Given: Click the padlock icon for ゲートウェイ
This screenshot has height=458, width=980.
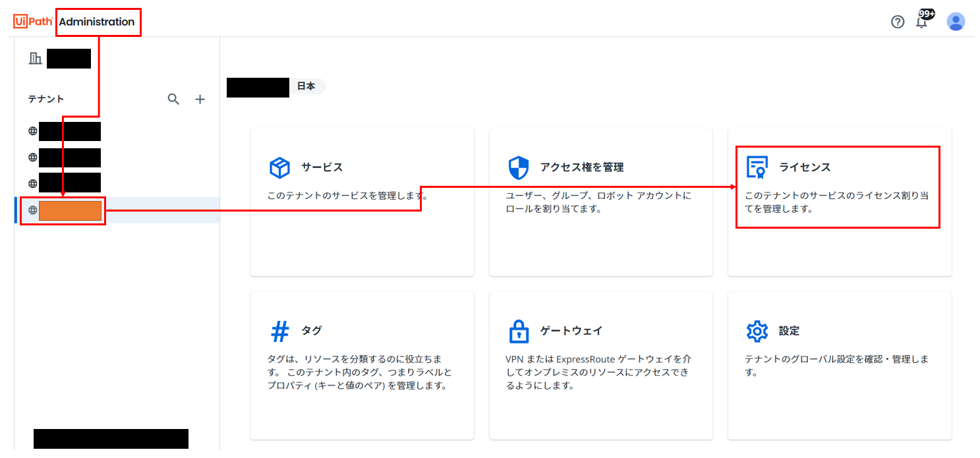Looking at the screenshot, I should click(519, 331).
